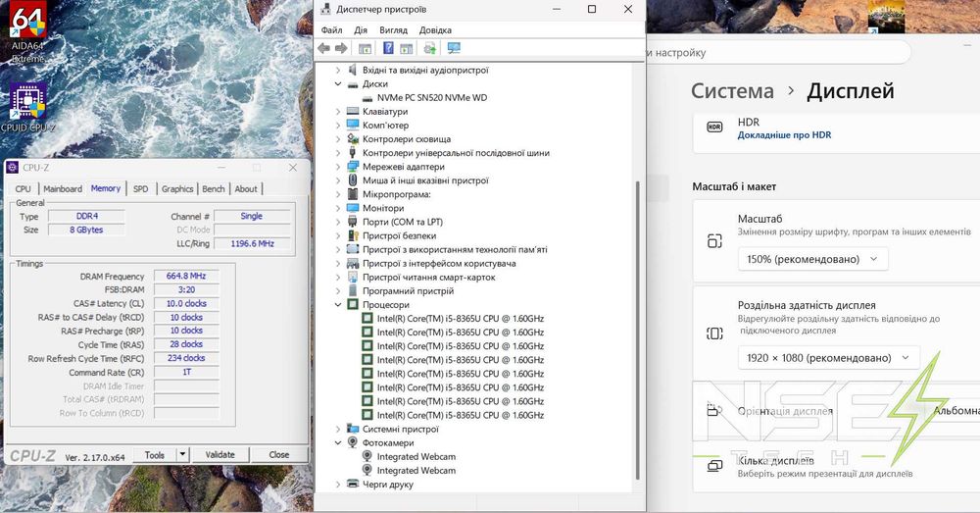The height and width of the screenshot is (513, 980).
Task: Switch to the CPU tab in CPU-Z
Action: [x=24, y=189]
